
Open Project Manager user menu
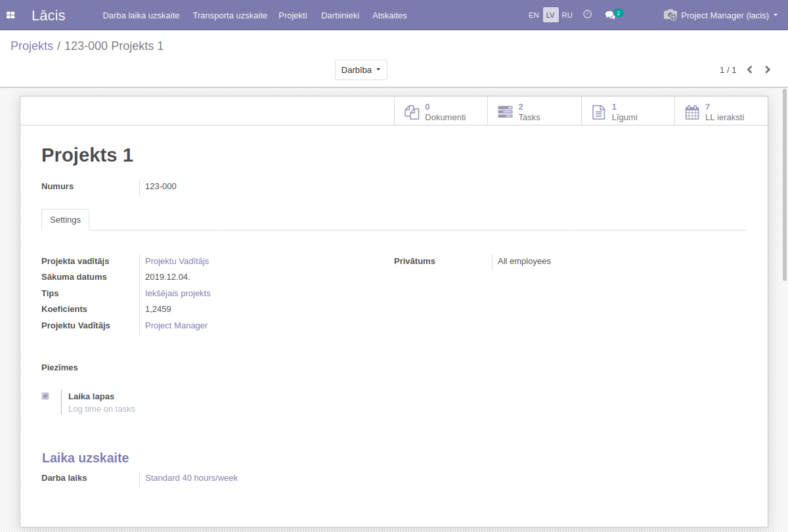(x=720, y=15)
